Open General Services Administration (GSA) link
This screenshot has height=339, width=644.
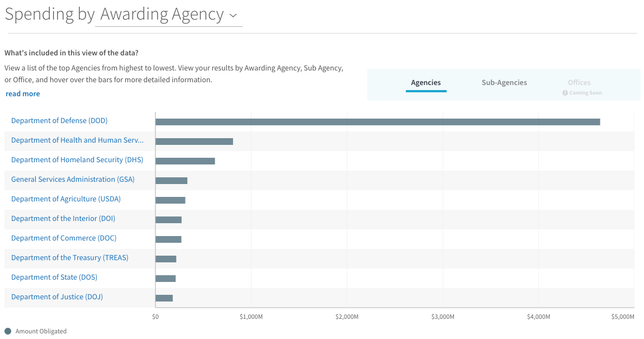tap(73, 180)
